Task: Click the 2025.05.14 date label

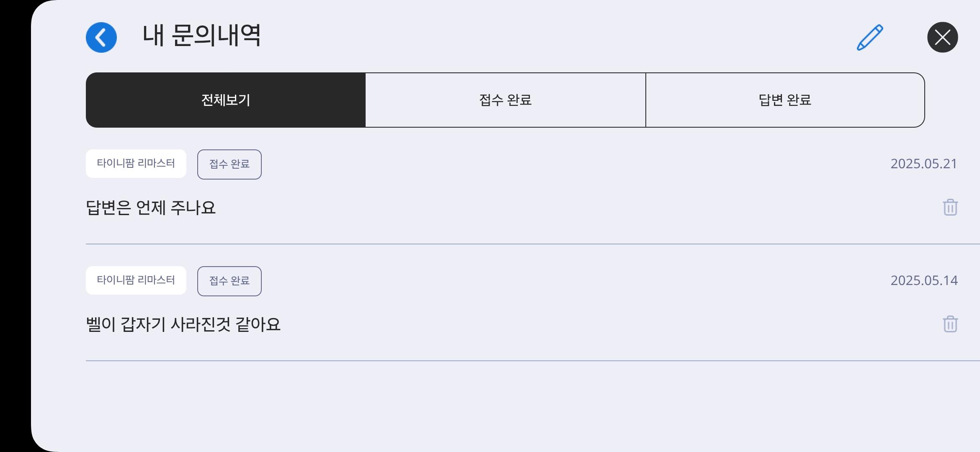Action: tap(923, 280)
